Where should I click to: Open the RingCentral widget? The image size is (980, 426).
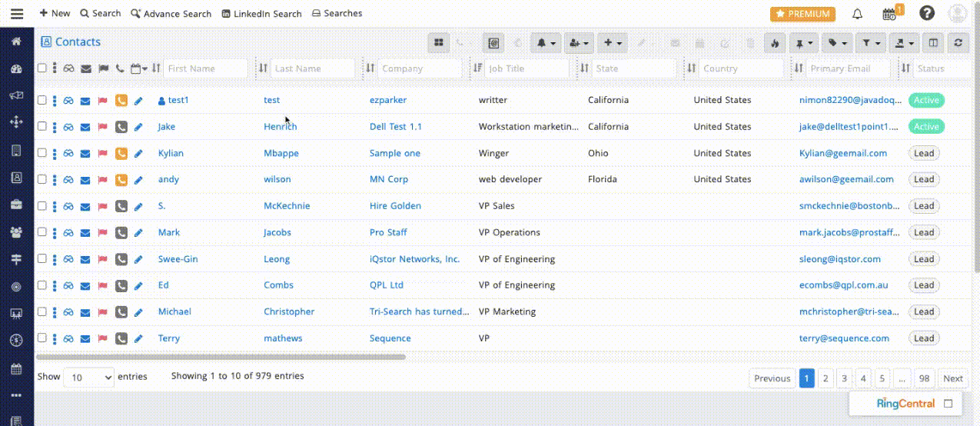pos(905,403)
